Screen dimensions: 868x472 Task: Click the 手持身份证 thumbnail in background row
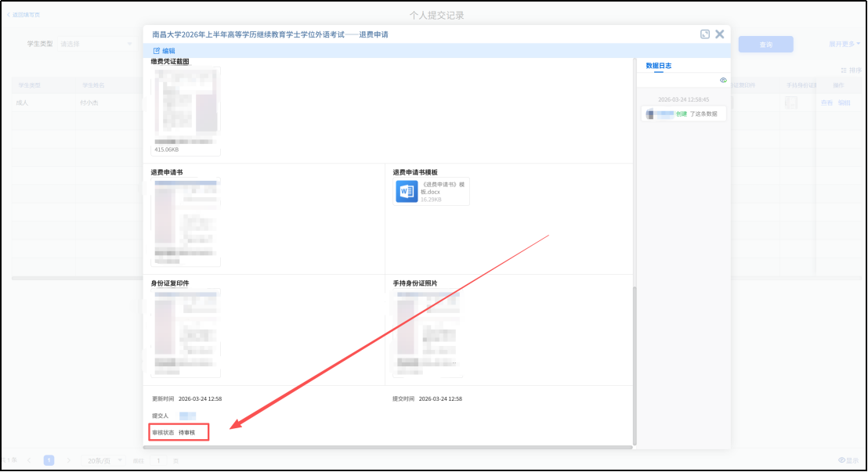click(791, 103)
